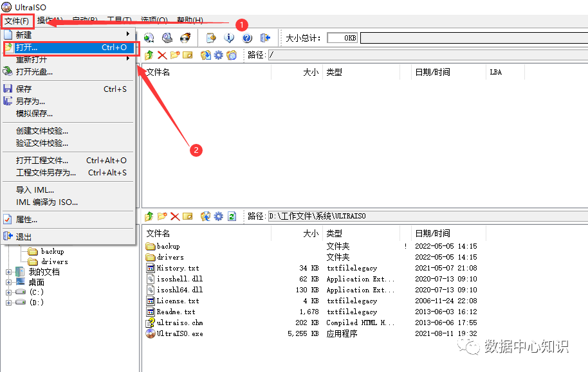The width and height of the screenshot is (588, 372).
Task: Click the disc with green arrow toolbar icon
Action: coord(149,38)
